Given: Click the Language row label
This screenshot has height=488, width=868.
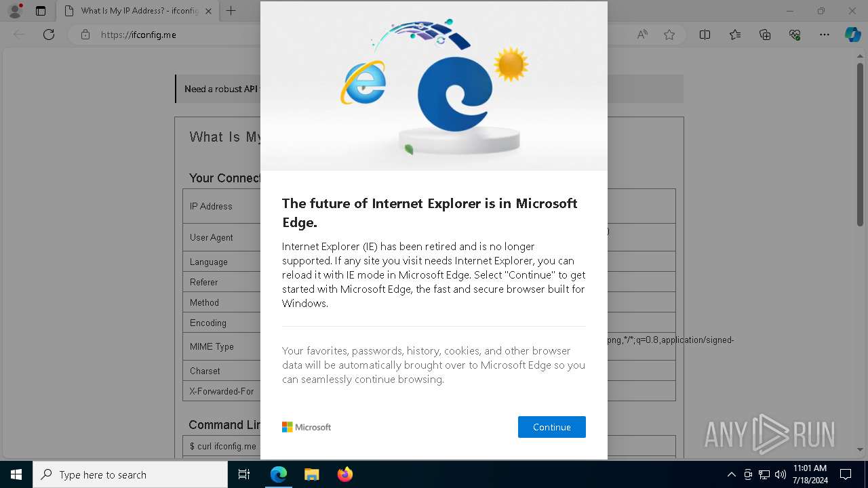Looking at the screenshot, I should [x=209, y=262].
